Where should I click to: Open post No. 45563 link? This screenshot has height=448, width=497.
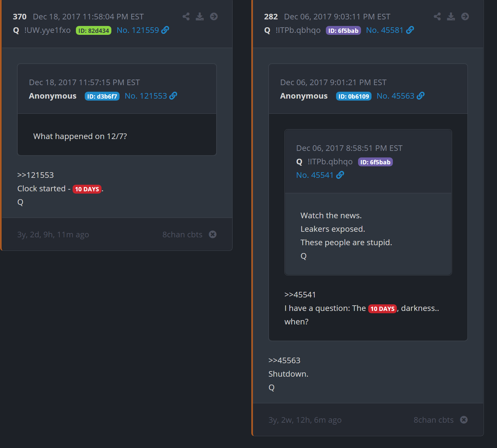tap(395, 96)
